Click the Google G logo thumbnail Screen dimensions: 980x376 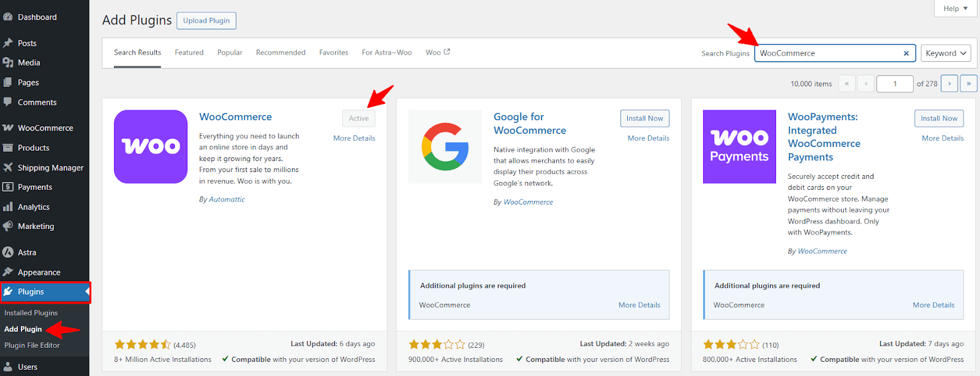445,146
